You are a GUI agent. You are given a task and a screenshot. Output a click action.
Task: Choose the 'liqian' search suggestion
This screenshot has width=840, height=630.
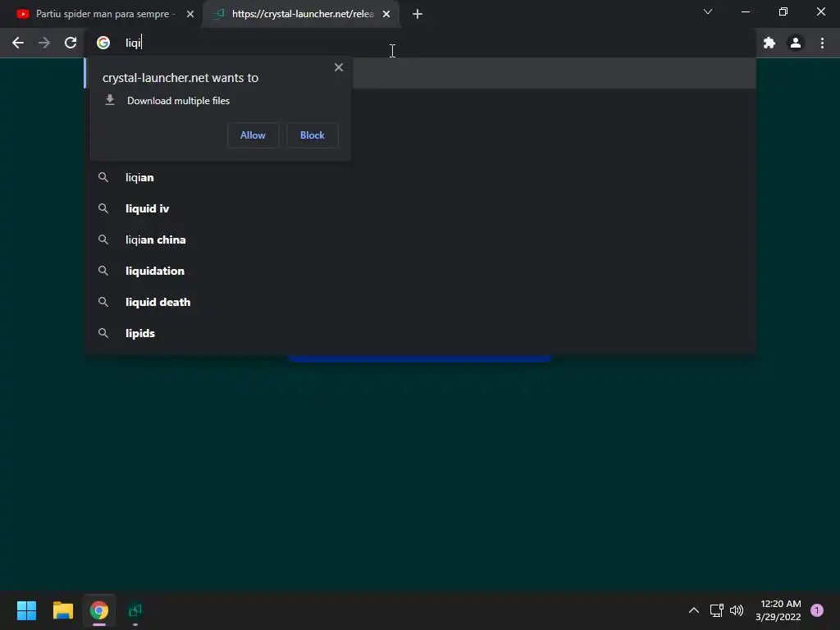[420, 177]
